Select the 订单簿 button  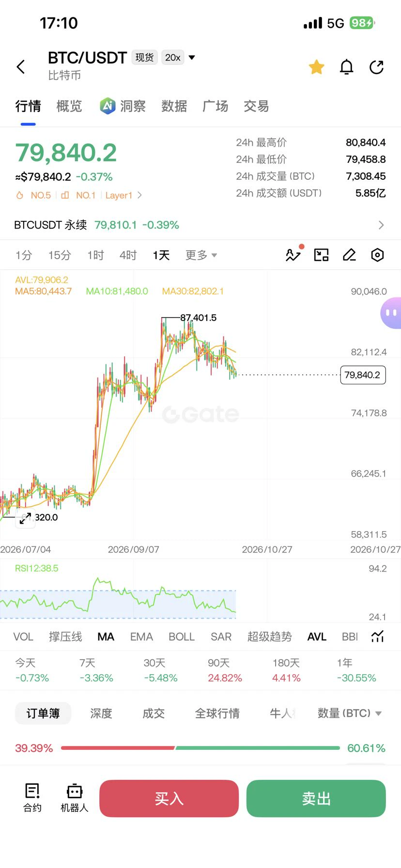click(x=43, y=713)
